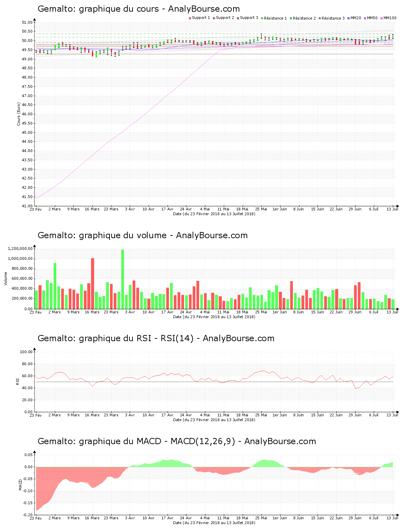The image size is (412, 532).
Task: Click the 100.00 value on the RSI axis
Action: pyautogui.click(x=26, y=352)
